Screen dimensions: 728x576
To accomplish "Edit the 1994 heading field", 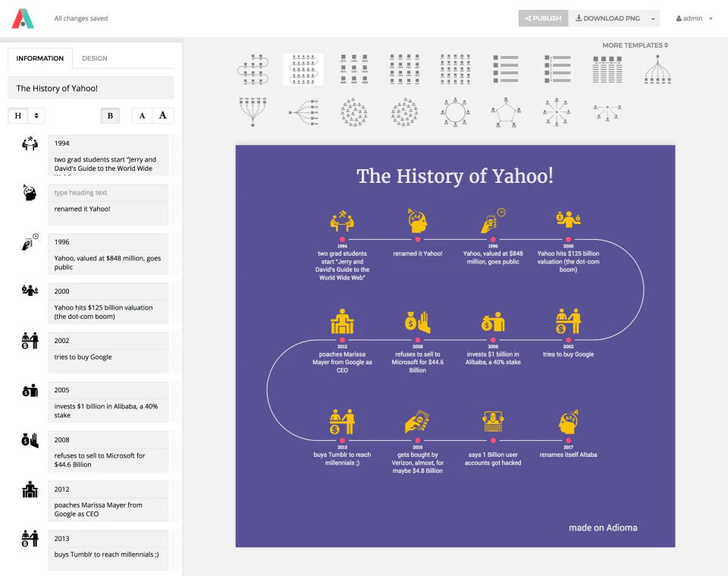I will (108, 143).
